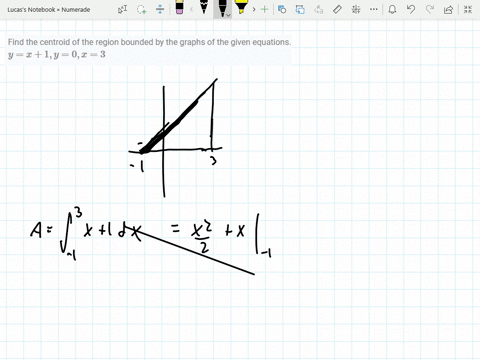The width and height of the screenshot is (480, 360).
Task: Pick the Eraser tool
Action: pos(179,8)
